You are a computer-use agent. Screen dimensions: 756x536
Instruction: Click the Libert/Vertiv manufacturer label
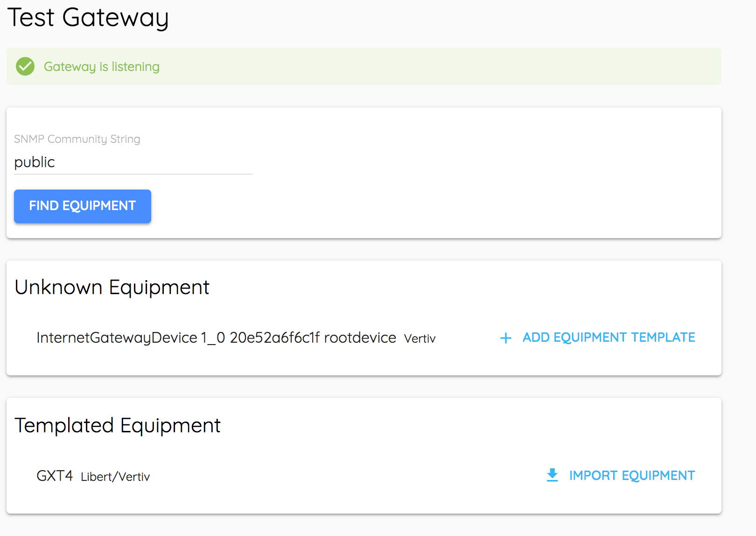point(115,477)
